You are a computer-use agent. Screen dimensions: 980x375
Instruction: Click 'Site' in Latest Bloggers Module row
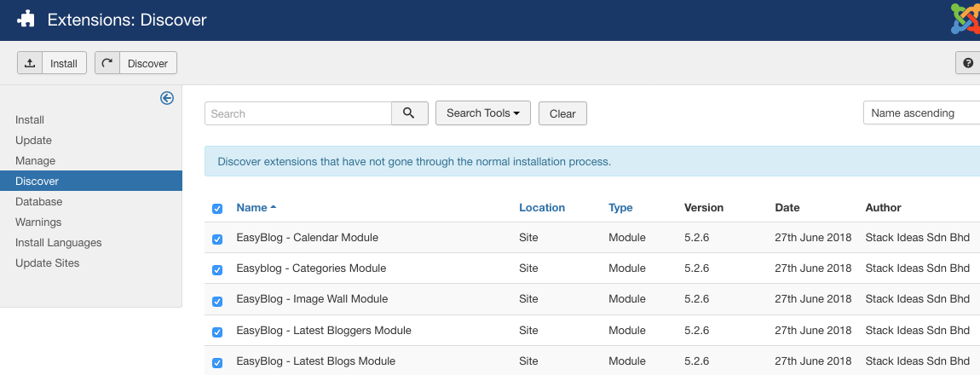(528, 330)
